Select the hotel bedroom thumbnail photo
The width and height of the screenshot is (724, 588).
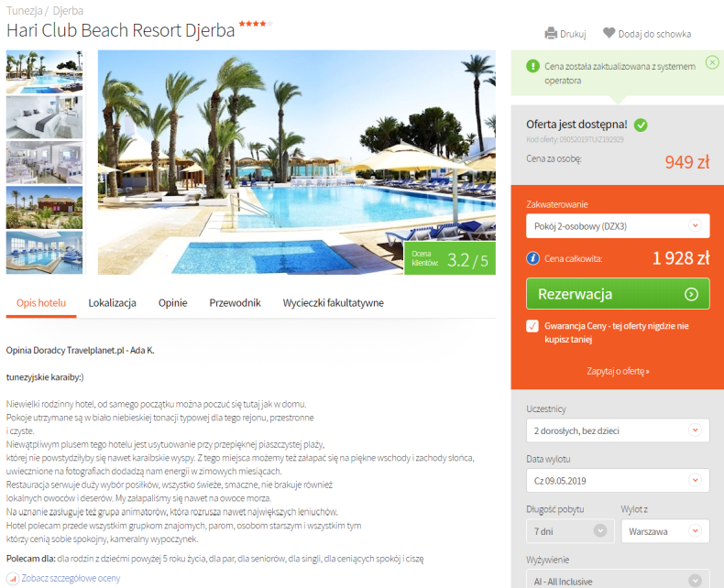coord(44,117)
